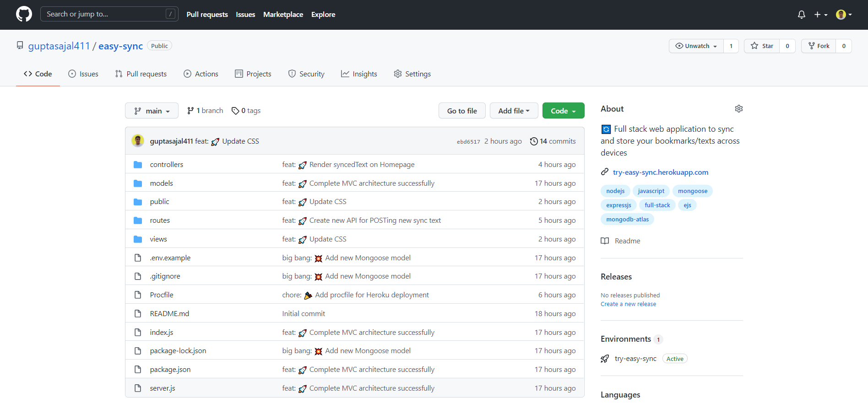Click the Create a new release link
This screenshot has width=868, height=403.
point(628,304)
